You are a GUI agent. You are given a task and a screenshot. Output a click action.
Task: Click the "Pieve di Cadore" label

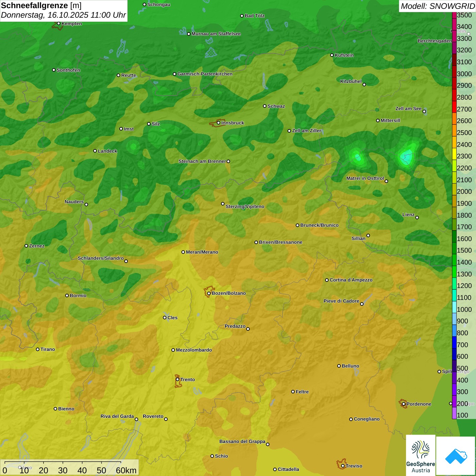click(x=341, y=301)
